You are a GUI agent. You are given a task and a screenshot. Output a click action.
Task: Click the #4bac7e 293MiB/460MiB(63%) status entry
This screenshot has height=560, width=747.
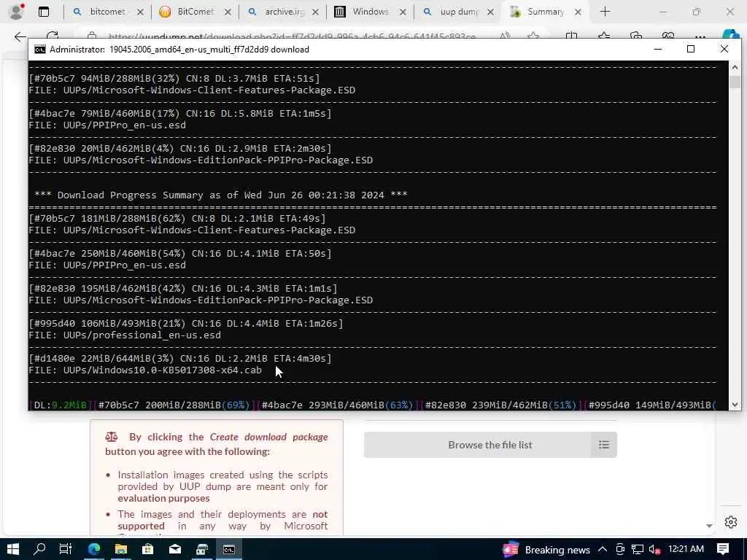[337, 405]
